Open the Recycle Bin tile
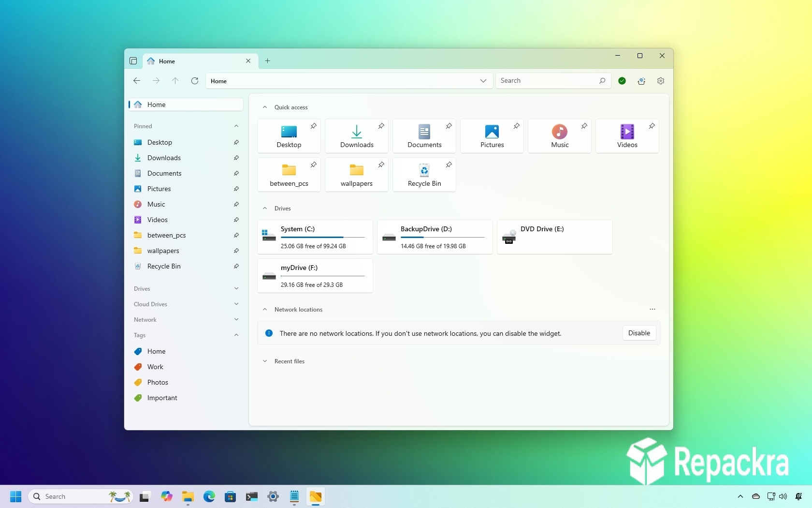Screen dimensions: 812x508 [424, 175]
